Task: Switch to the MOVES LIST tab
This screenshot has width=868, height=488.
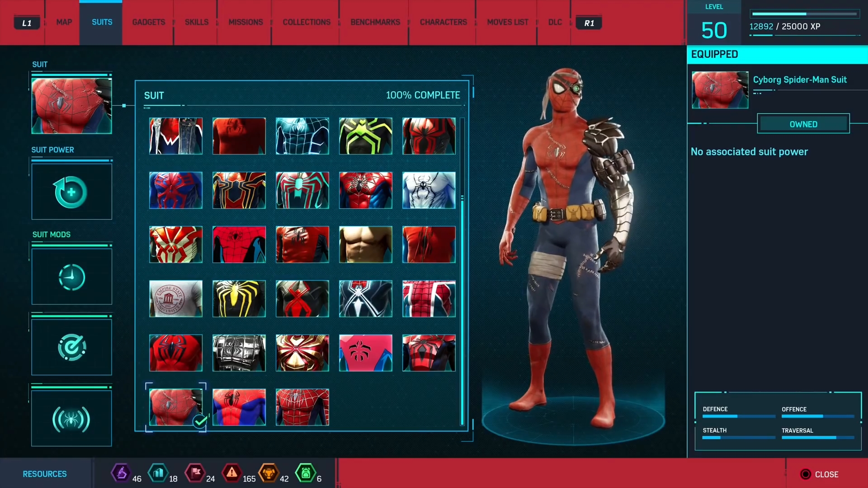Action: coord(507,22)
